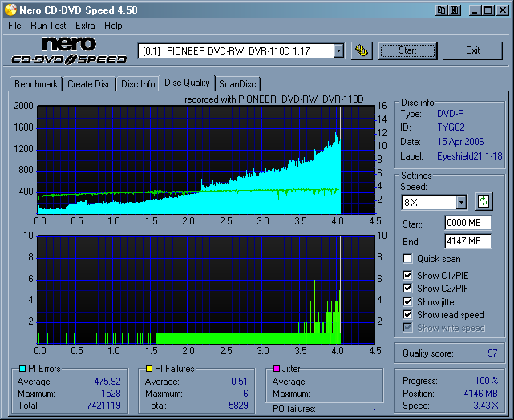Click the End field showing 4147 MB

point(467,241)
